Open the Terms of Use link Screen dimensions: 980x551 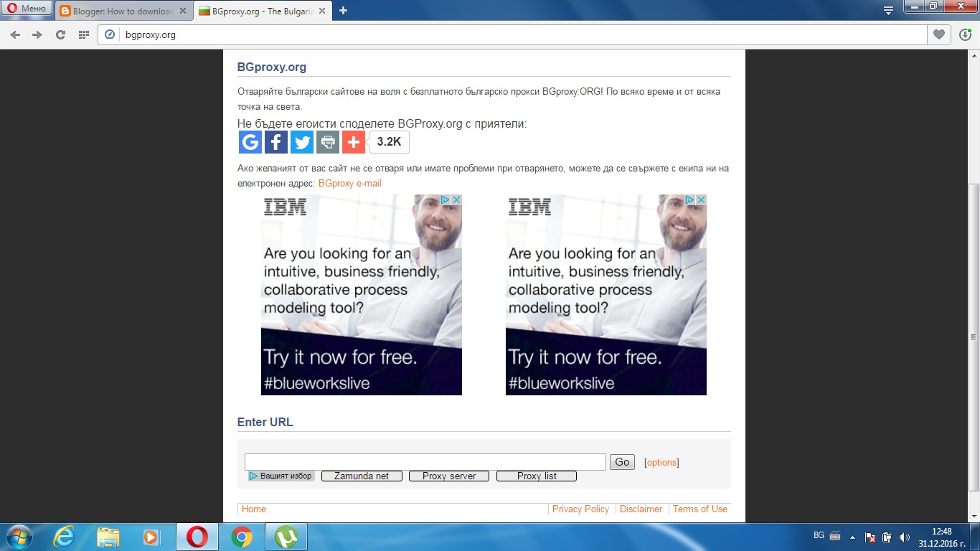point(700,509)
